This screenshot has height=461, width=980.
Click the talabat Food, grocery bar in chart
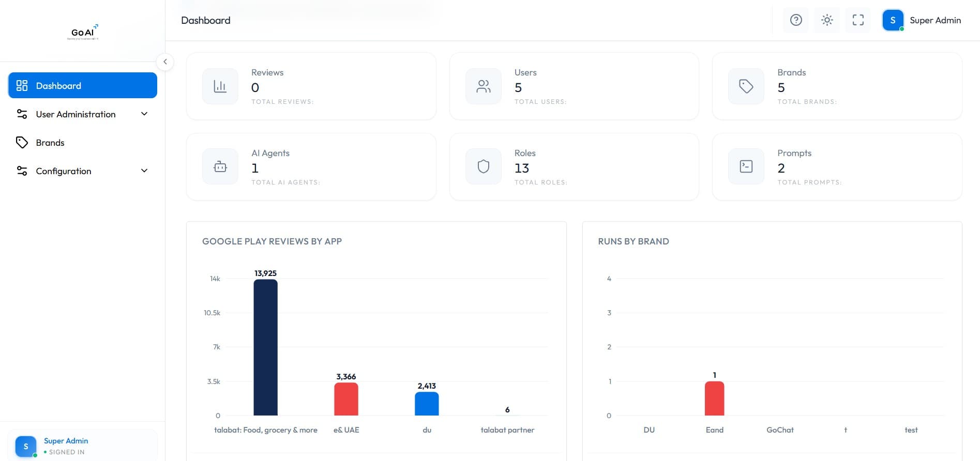265,347
